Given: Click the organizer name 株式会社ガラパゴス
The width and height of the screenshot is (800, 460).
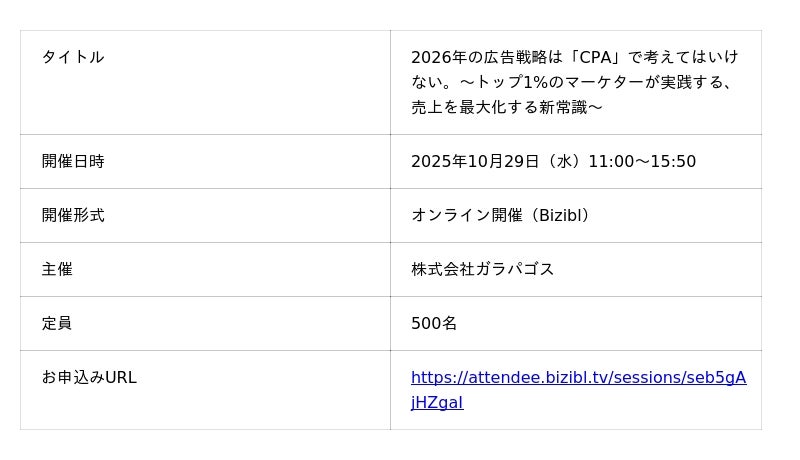Looking at the screenshot, I should [x=482, y=270].
